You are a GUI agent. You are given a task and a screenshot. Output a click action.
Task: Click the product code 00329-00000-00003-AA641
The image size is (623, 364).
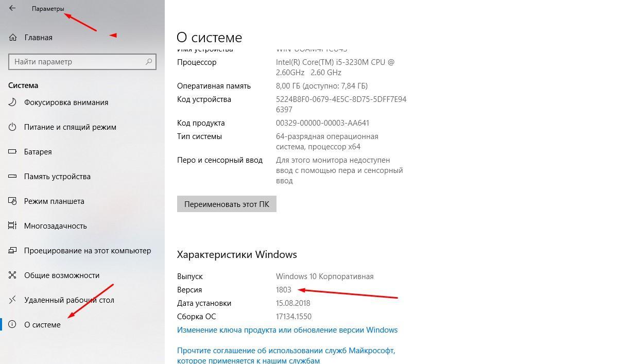(322, 123)
